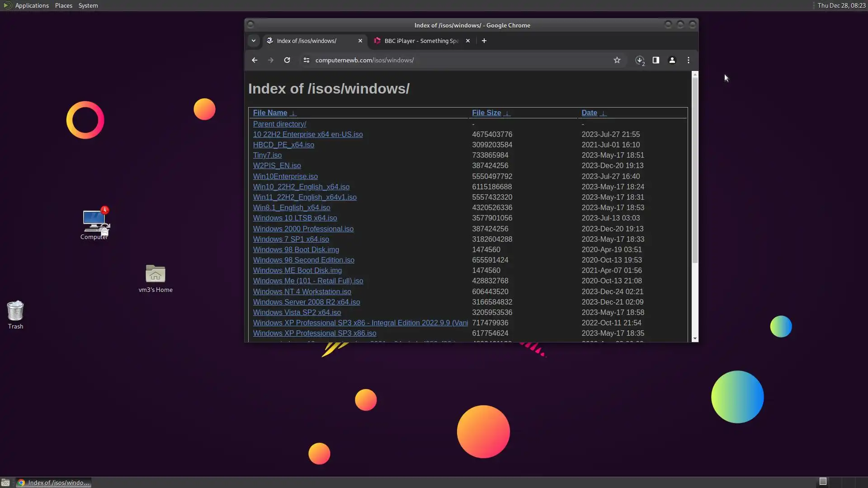The height and width of the screenshot is (488, 868).
Task: Open a new tab with the plus button
Action: pos(484,41)
